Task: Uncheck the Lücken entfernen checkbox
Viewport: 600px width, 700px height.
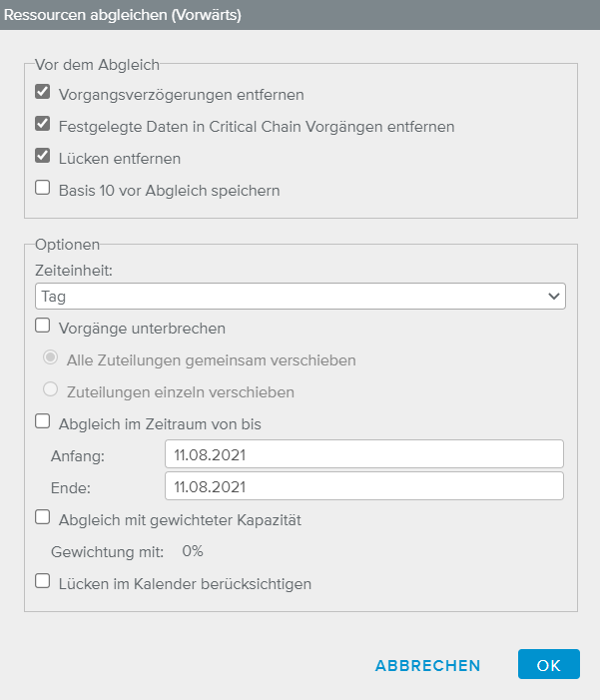Action: pyautogui.click(x=43, y=156)
